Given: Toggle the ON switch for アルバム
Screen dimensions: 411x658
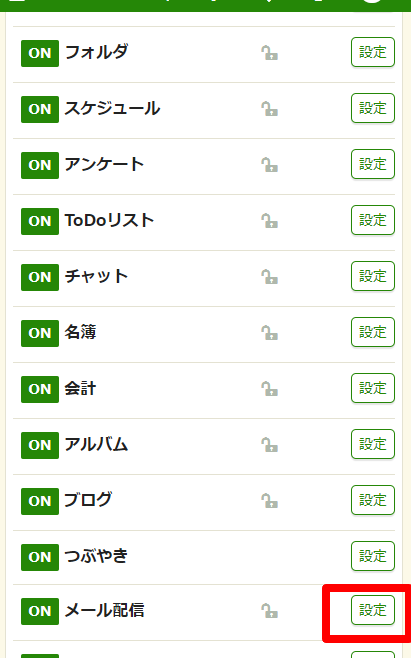Looking at the screenshot, I should pyautogui.click(x=40, y=445).
